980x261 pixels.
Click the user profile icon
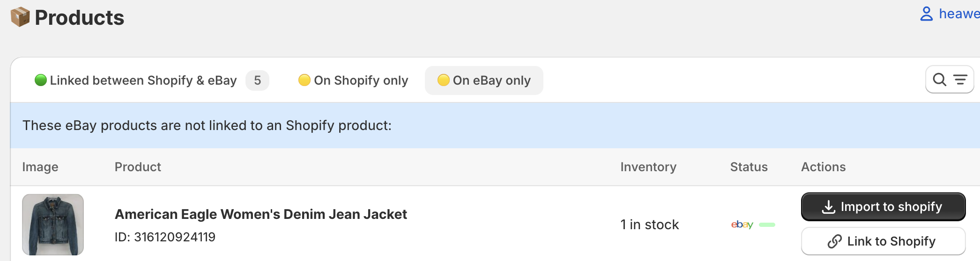(x=926, y=14)
